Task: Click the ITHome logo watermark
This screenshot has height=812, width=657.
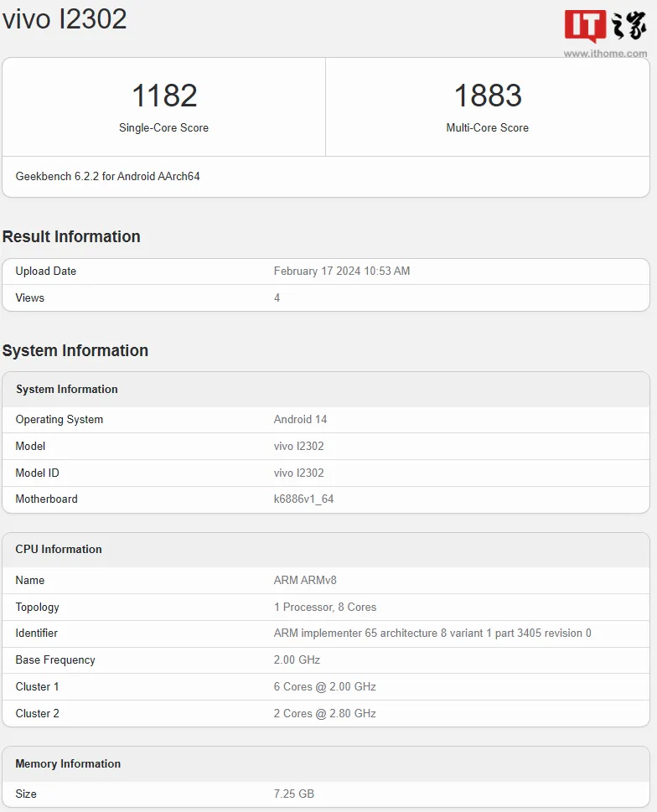Action: point(605,26)
